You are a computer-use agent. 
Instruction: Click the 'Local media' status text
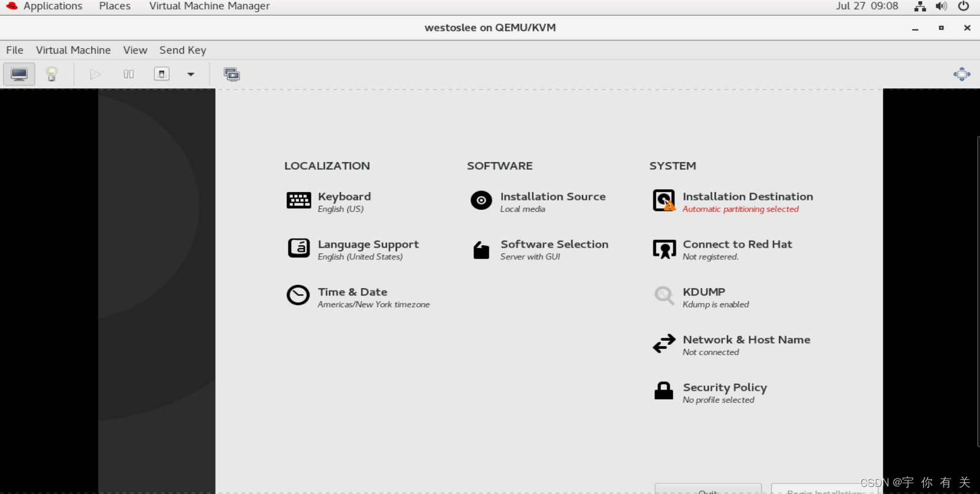tap(522, 209)
